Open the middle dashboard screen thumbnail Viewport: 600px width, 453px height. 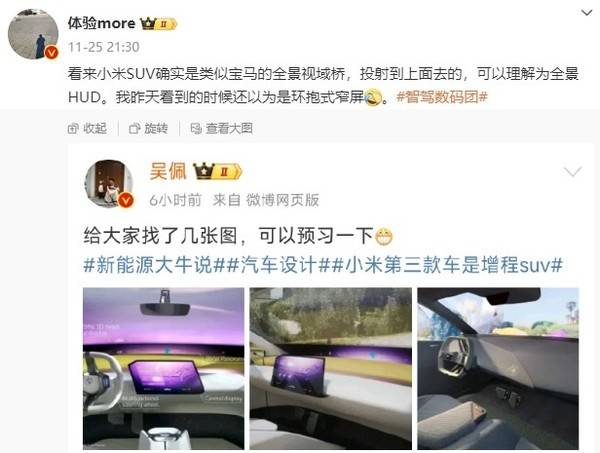click(331, 368)
